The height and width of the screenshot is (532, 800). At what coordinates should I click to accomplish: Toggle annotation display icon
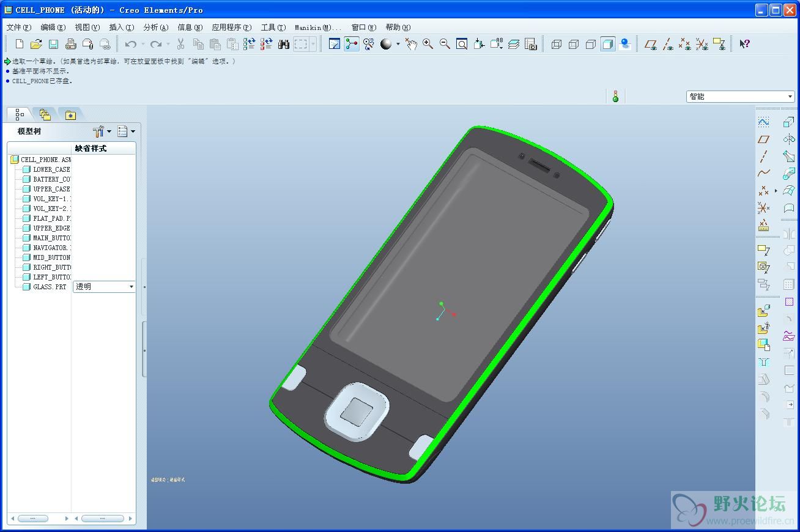719,44
